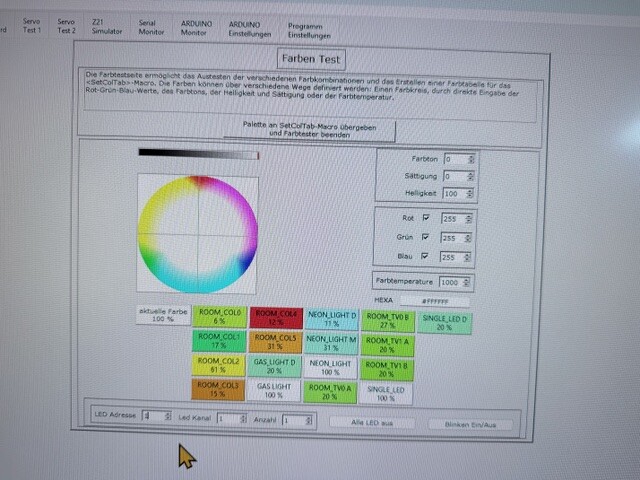Image resolution: width=640 pixels, height=480 pixels.
Task: Toggle the Rot checkbox
Action: click(x=425, y=216)
